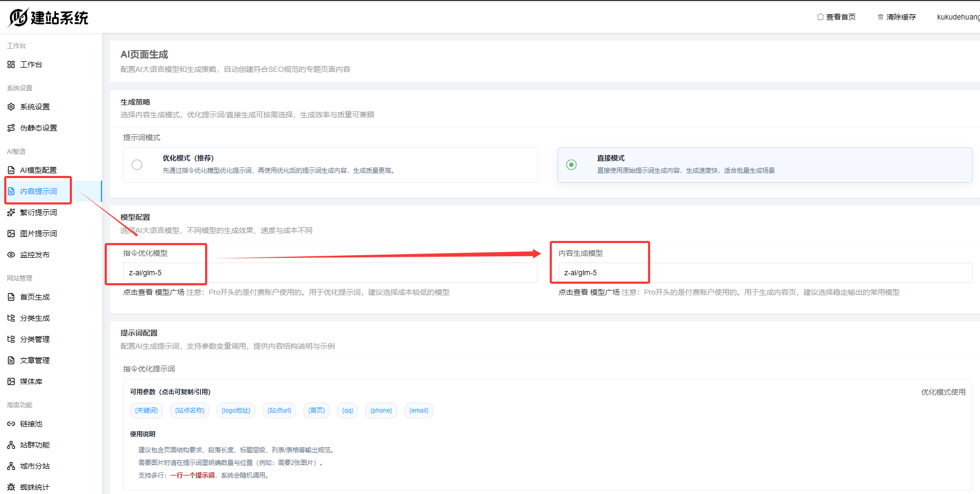The height and width of the screenshot is (494, 980).
Task: Copy the {关键词} parameter chip
Action: [x=146, y=410]
